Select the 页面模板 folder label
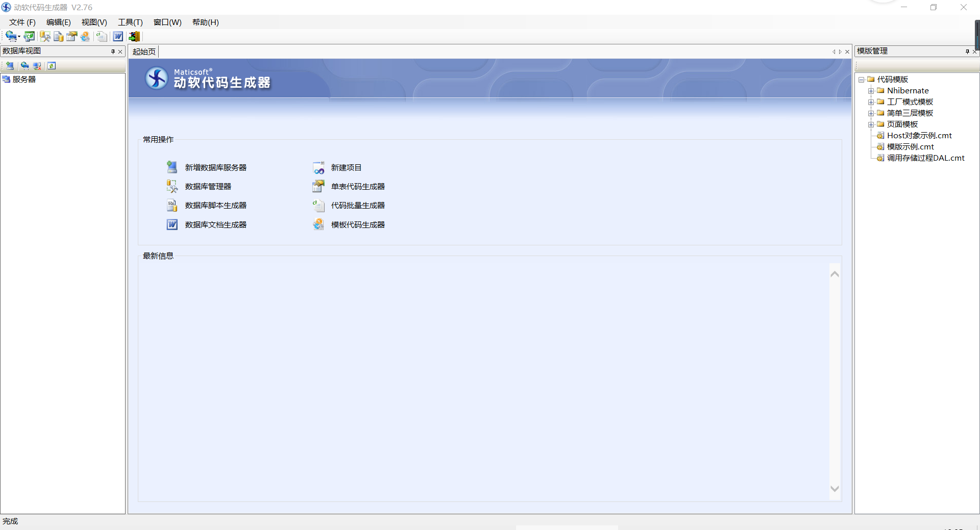Viewport: 980px width, 530px height. point(902,124)
